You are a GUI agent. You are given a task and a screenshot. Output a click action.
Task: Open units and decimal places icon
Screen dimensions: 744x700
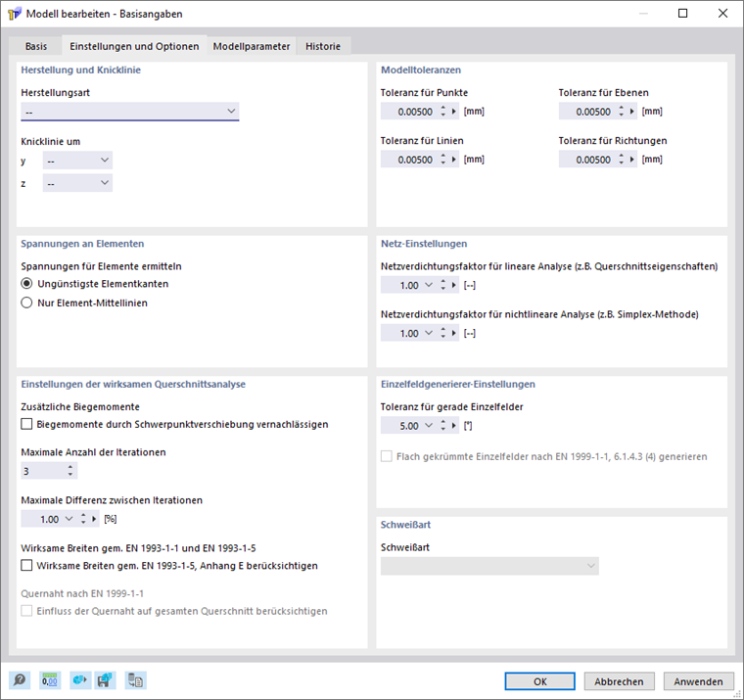pos(49,680)
